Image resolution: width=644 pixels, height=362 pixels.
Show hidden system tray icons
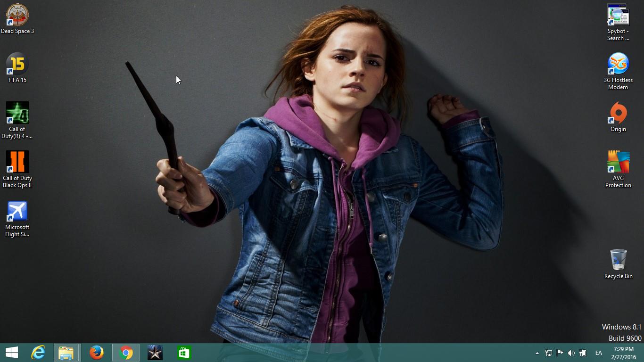pos(537,353)
